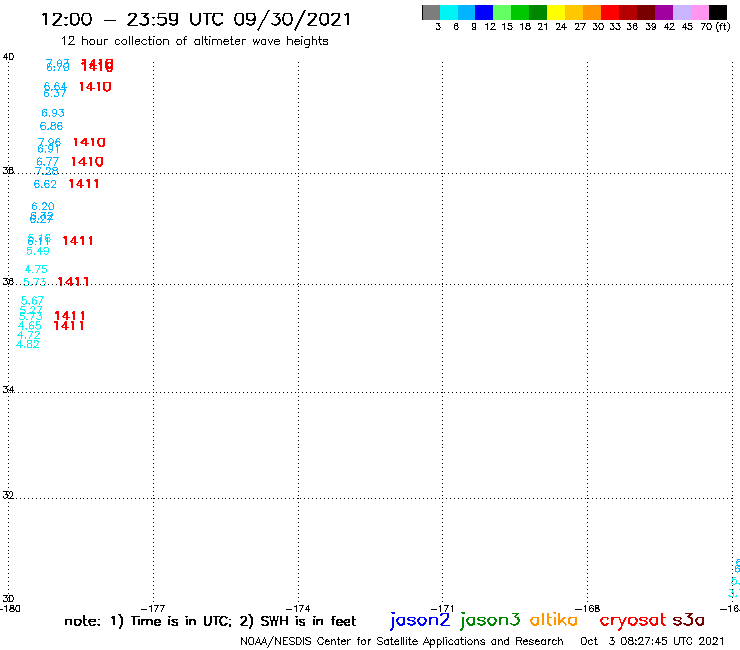The height and width of the screenshot is (650, 740).
Task: Click subtitle '12 hour collection of altimeter wave heights'
Action: click(194, 41)
